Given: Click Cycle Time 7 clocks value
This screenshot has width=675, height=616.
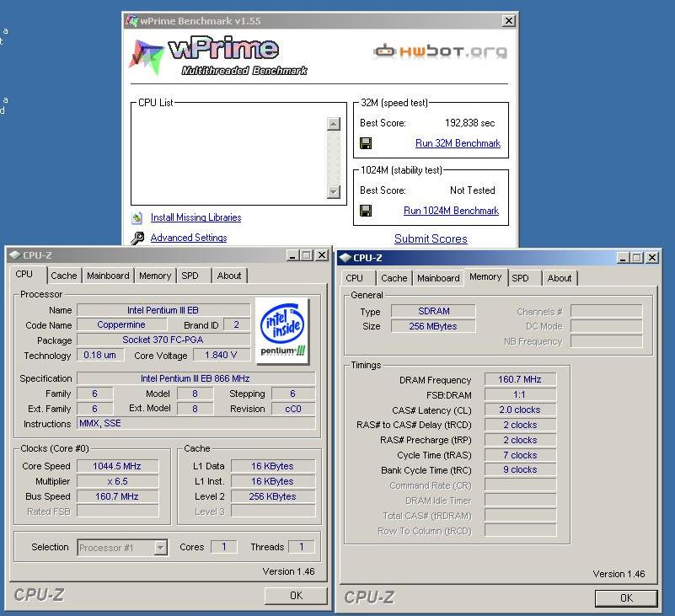Looking at the screenshot, I should click(x=520, y=455).
